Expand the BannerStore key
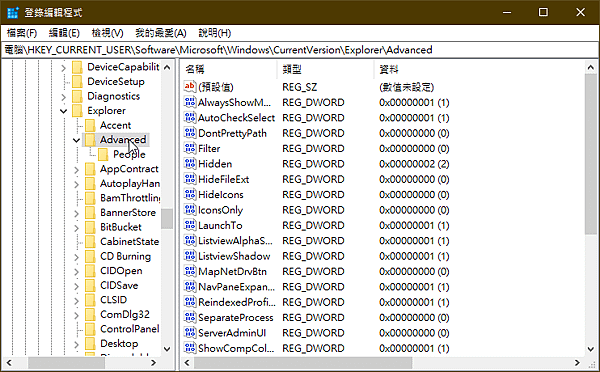 pyautogui.click(x=77, y=213)
